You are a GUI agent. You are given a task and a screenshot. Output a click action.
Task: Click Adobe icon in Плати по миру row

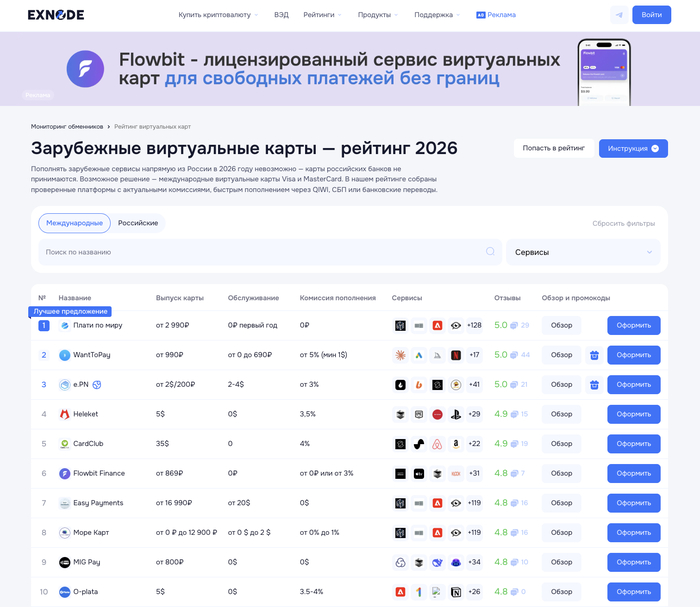click(x=438, y=325)
